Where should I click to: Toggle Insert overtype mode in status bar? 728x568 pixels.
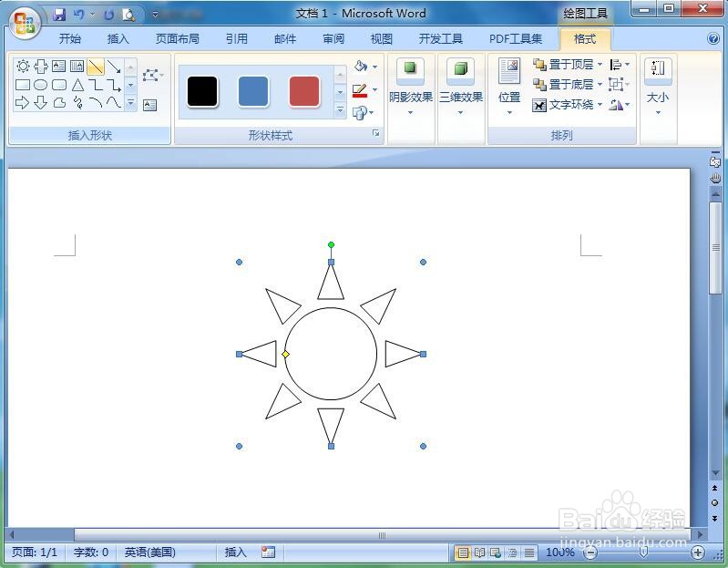coord(235,552)
